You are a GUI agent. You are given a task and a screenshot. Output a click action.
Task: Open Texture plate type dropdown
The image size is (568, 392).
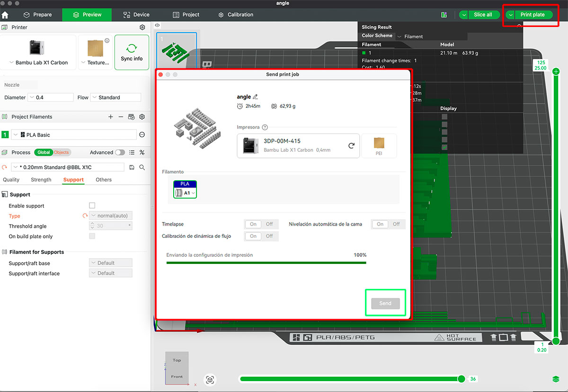pyautogui.click(x=96, y=62)
